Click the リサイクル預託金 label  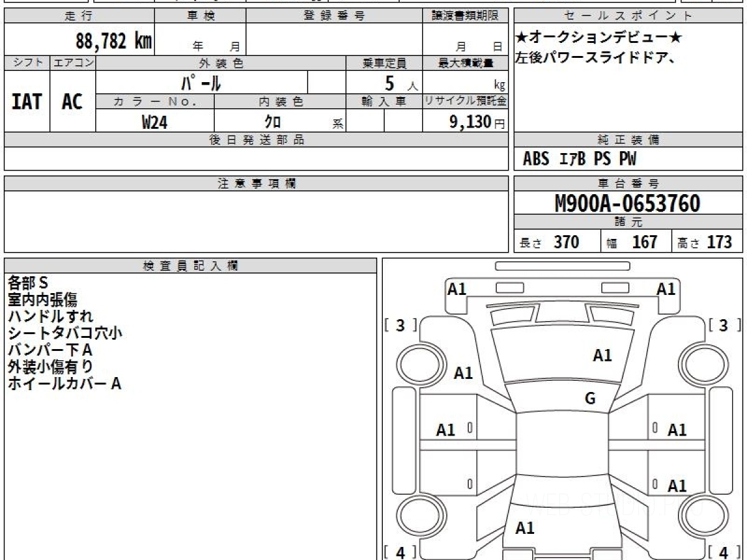[465, 101]
